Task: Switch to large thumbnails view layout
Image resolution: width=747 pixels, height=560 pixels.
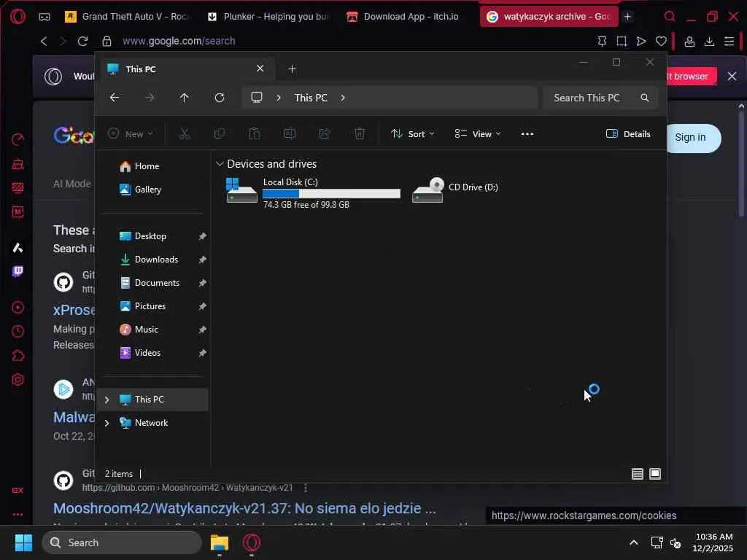Action: tap(655, 474)
